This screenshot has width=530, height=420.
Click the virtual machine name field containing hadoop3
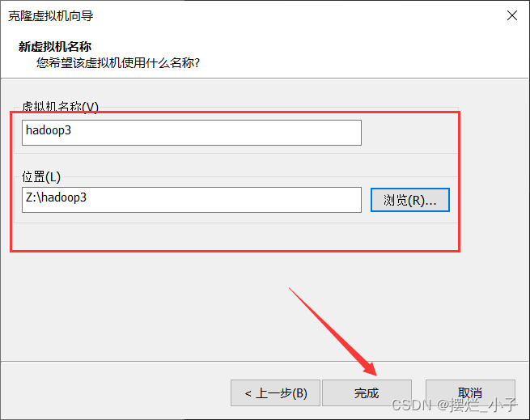pyautogui.click(x=192, y=133)
